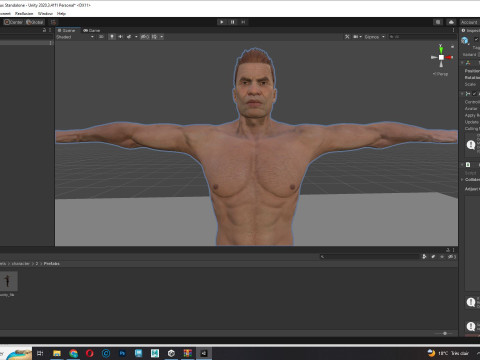
Task: Click the Prefabs breadcrumb folder
Action: [x=52, y=264]
